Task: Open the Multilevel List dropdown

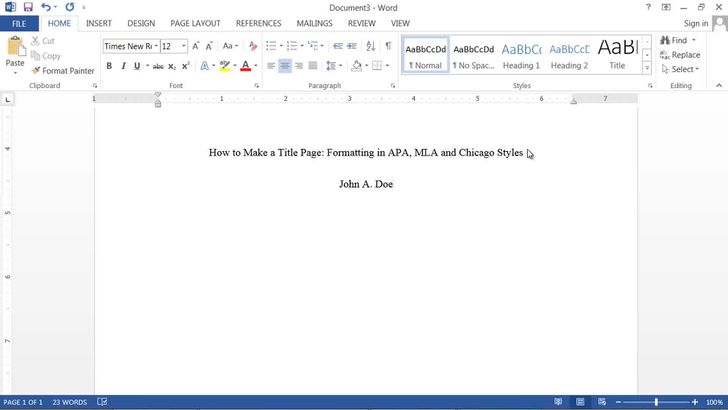Action: pyautogui.click(x=322, y=46)
